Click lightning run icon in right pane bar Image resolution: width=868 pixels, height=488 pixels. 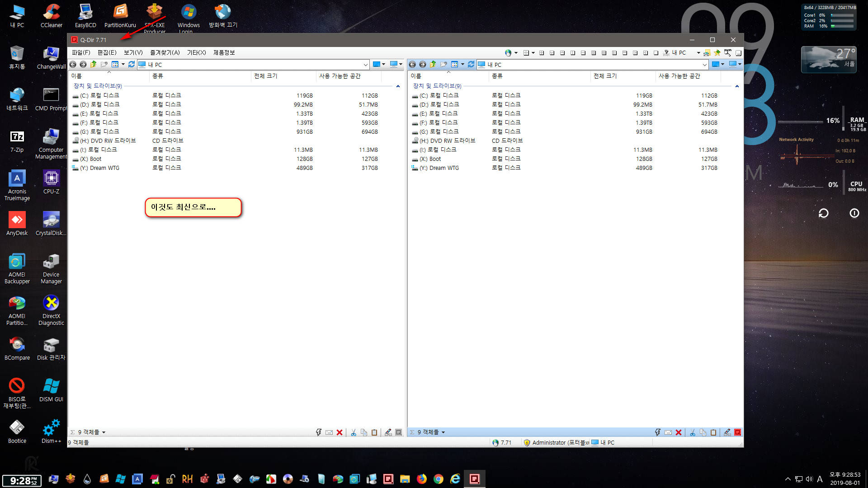pyautogui.click(x=658, y=432)
